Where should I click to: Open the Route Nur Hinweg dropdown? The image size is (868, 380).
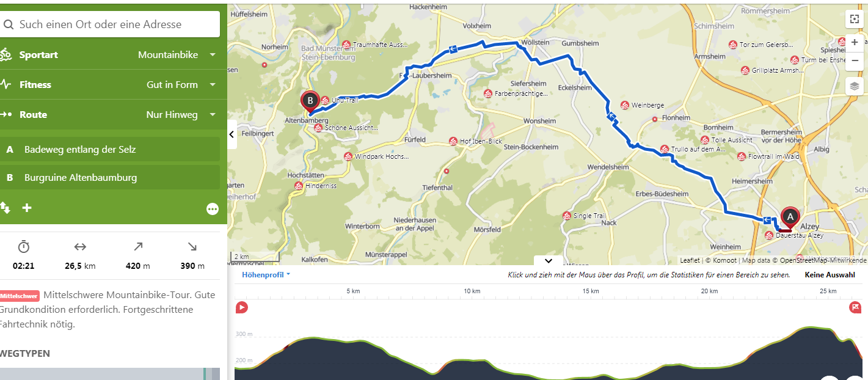(113, 114)
